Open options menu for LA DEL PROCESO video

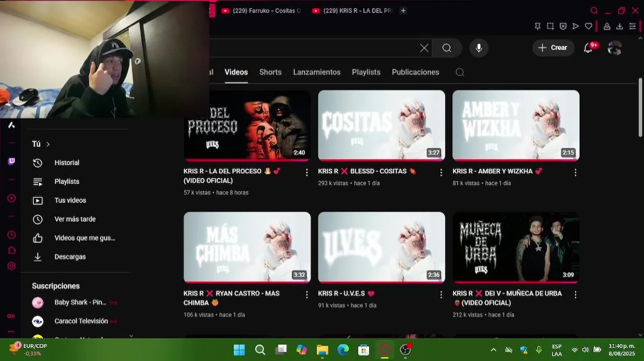pos(306,172)
